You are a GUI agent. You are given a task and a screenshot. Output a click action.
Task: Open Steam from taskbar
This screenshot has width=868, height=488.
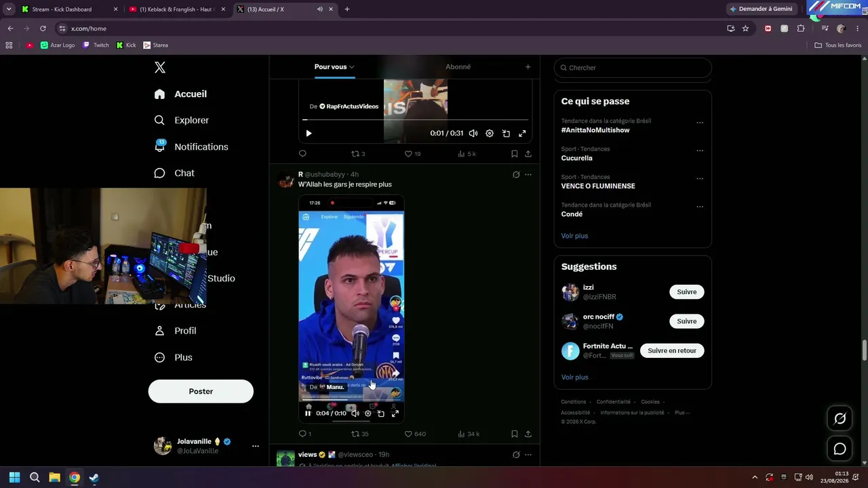(x=94, y=477)
